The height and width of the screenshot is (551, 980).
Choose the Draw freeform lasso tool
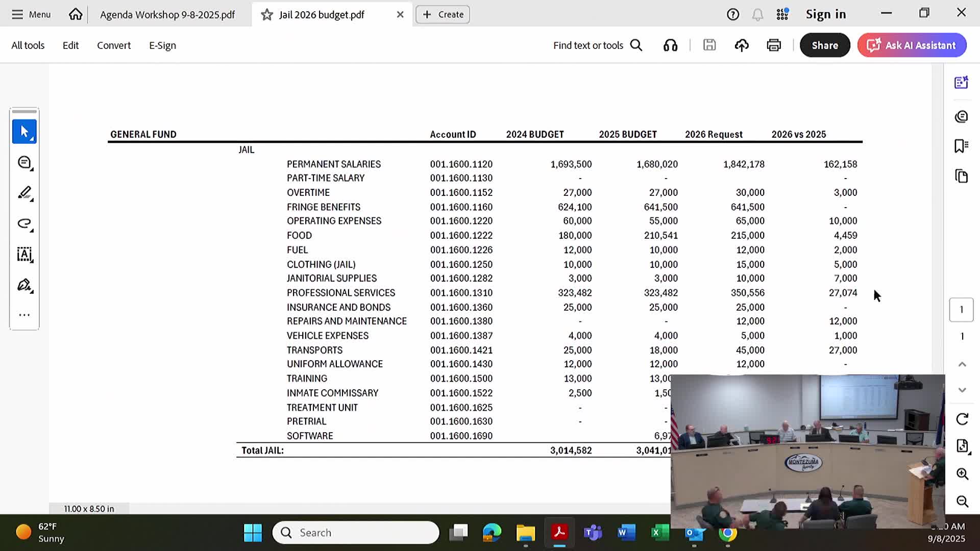(x=24, y=223)
